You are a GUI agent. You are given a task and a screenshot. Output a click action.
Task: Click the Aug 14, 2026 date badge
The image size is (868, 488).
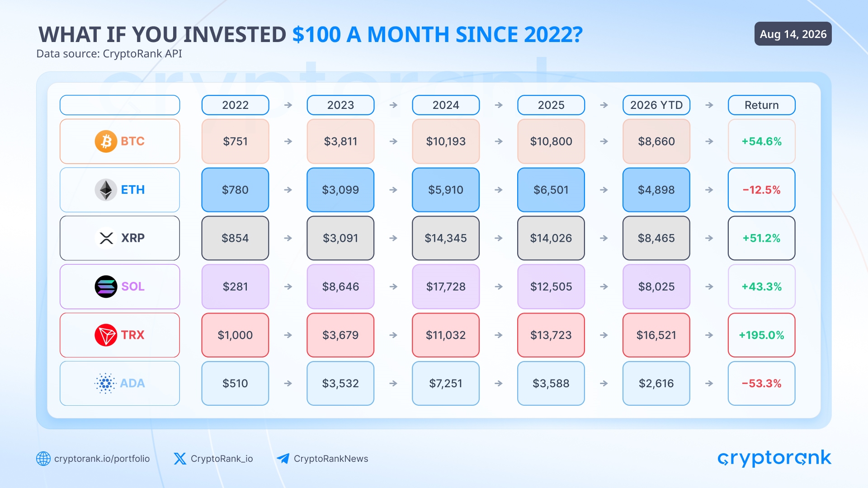[793, 34]
